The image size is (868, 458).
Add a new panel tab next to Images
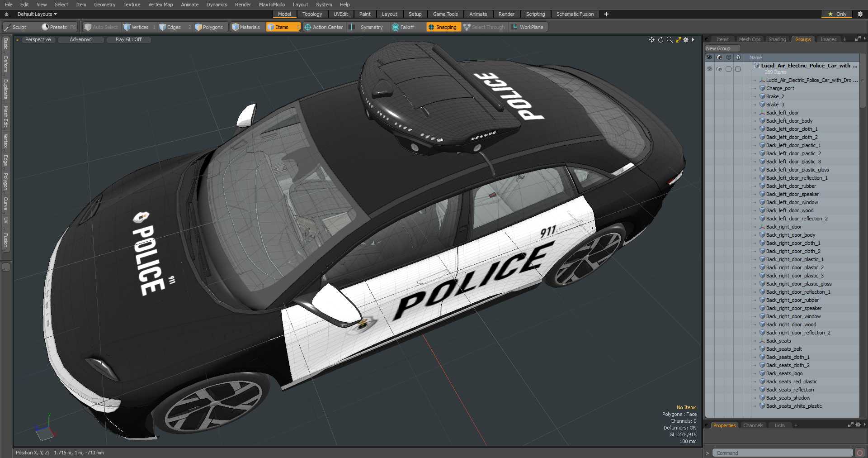point(844,39)
